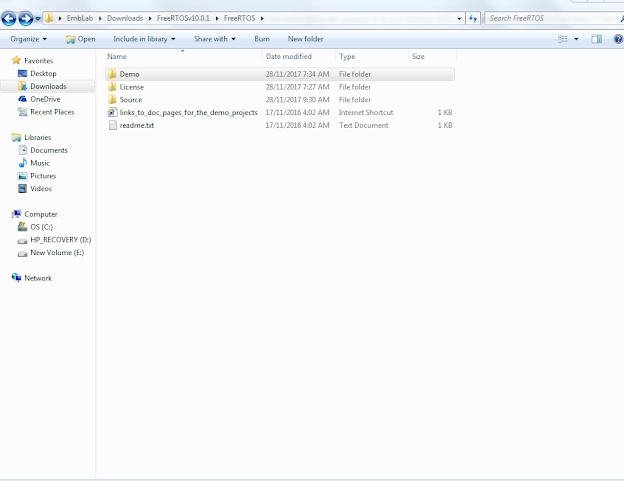The width and height of the screenshot is (624, 481).
Task: Select FreeRTOS in the address breadcrumb
Action: [240, 18]
